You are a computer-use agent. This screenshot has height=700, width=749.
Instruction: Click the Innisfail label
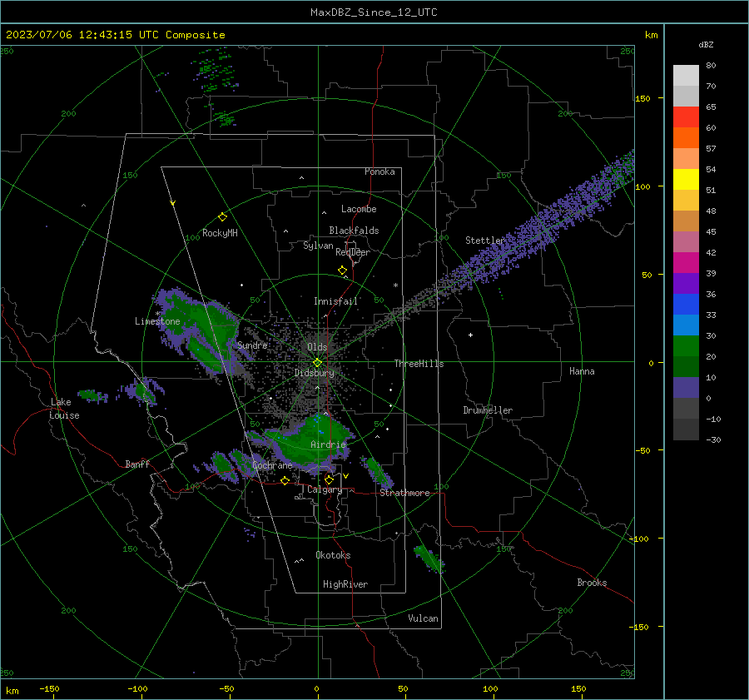click(x=335, y=301)
